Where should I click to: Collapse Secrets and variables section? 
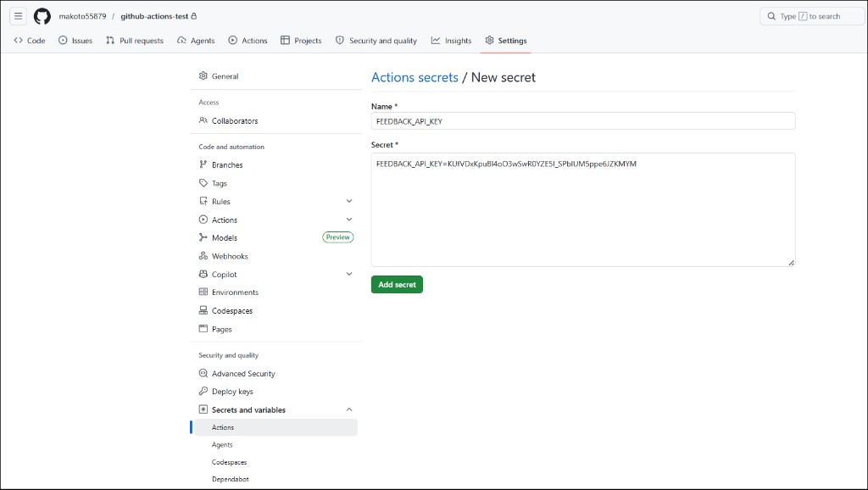tap(349, 409)
